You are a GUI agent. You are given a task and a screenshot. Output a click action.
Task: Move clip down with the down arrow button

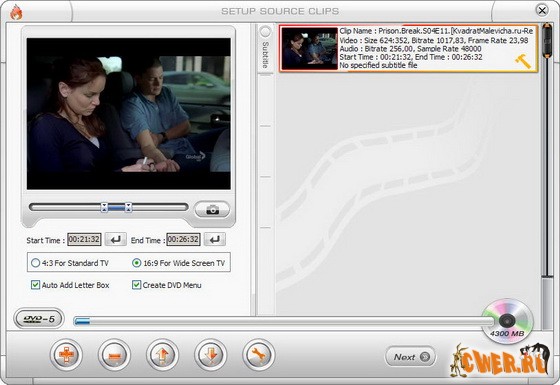pyautogui.click(x=210, y=355)
